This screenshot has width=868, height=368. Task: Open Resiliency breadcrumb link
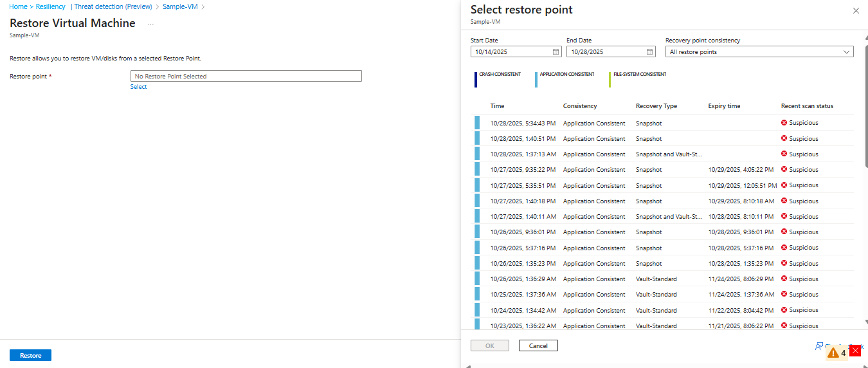point(50,6)
